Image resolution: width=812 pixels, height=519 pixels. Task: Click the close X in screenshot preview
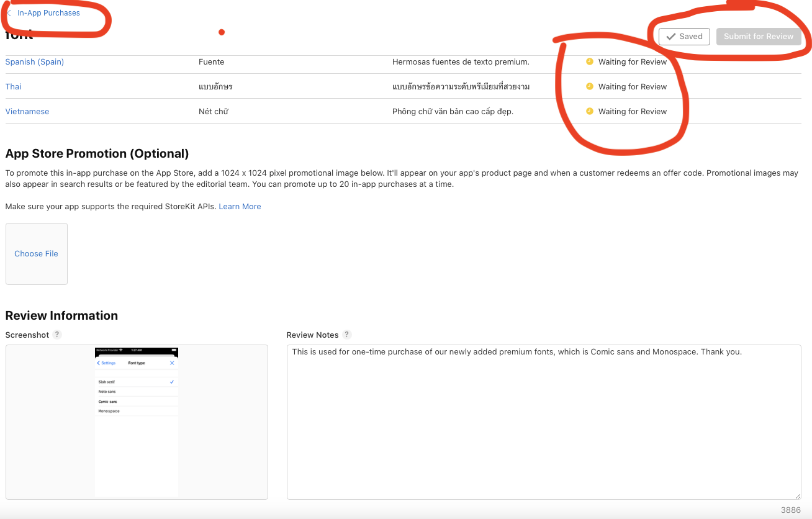click(172, 363)
